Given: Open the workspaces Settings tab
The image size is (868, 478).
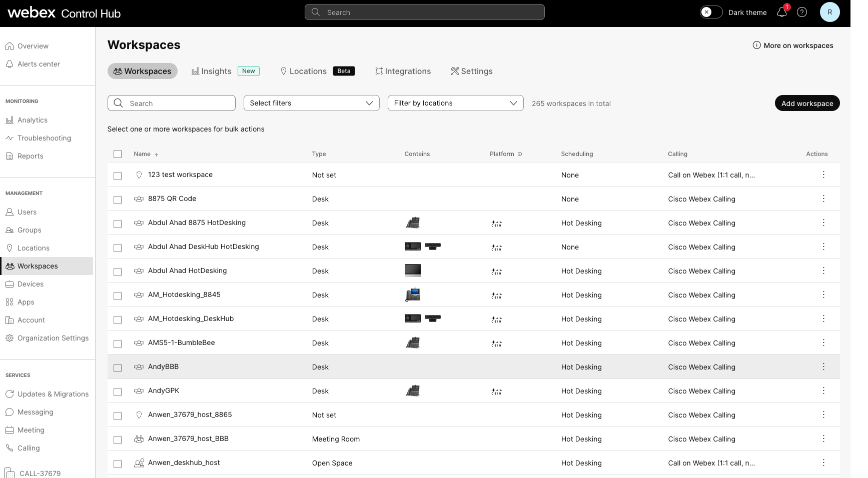Looking at the screenshot, I should click(x=471, y=71).
